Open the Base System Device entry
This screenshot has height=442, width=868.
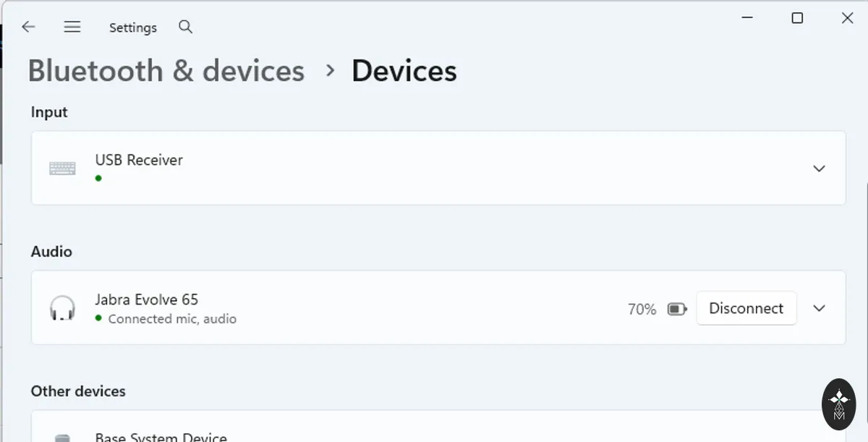pyautogui.click(x=438, y=427)
